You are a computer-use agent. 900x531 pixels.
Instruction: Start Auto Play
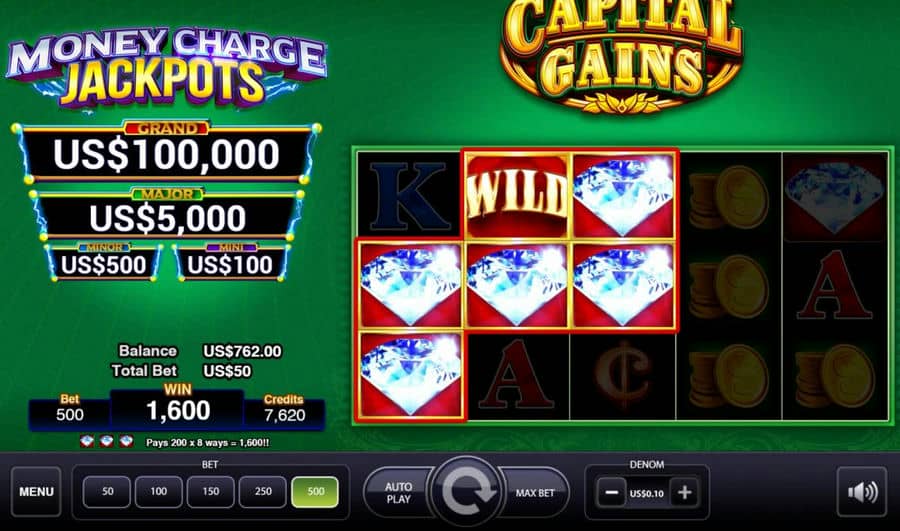(398, 493)
